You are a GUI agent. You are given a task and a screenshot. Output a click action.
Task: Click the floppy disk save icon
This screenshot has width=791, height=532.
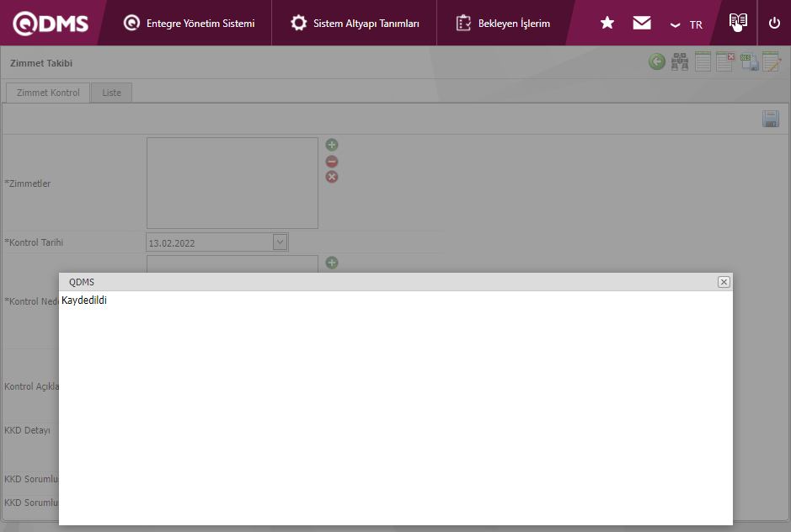point(770,119)
